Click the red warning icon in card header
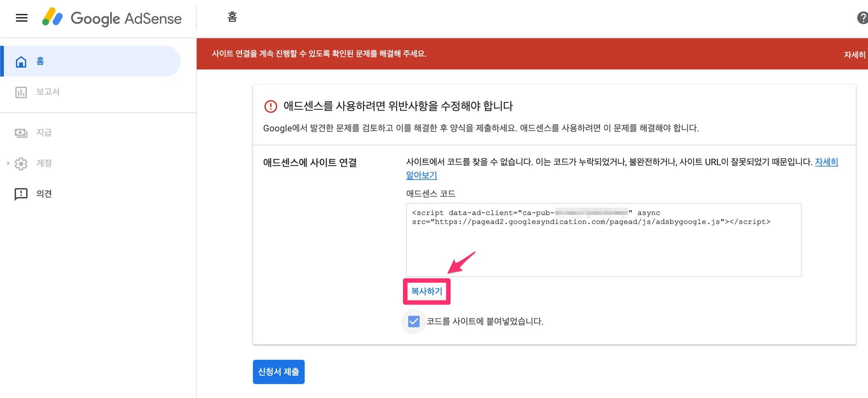Viewport: 868px width, 398px height. (x=270, y=106)
